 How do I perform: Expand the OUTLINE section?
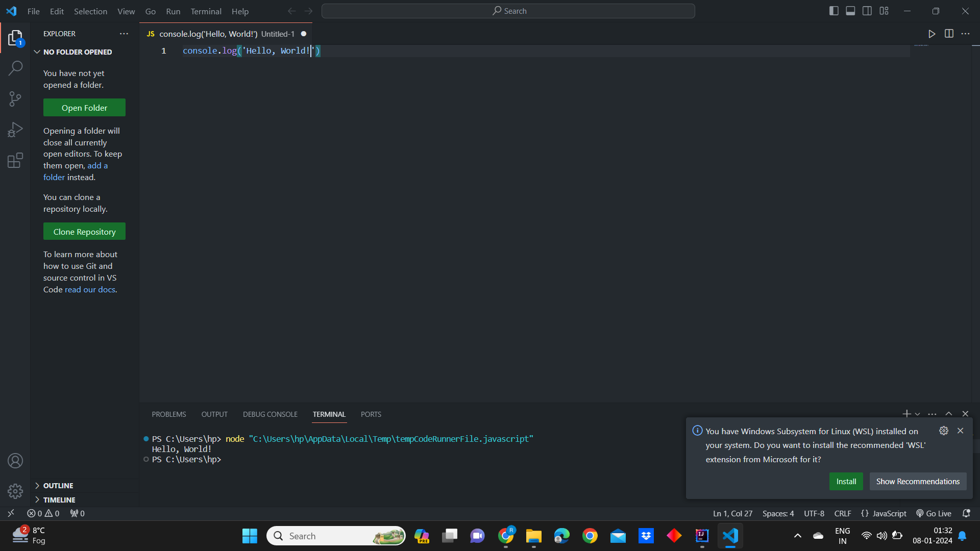pos(59,485)
